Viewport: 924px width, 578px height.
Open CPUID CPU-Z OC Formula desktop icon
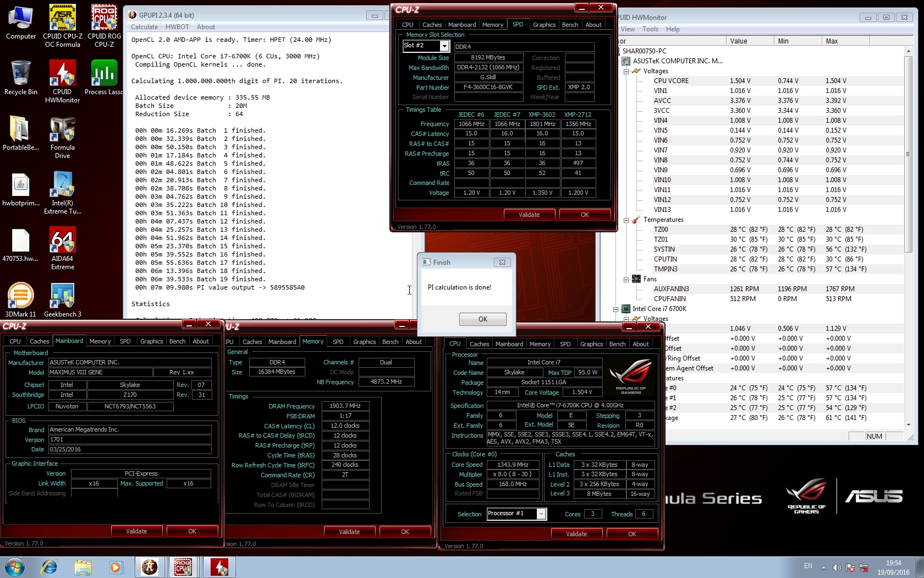[x=63, y=26]
